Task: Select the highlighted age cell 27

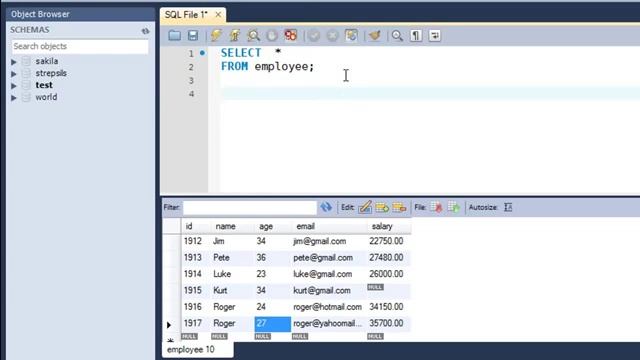Action: point(273,324)
